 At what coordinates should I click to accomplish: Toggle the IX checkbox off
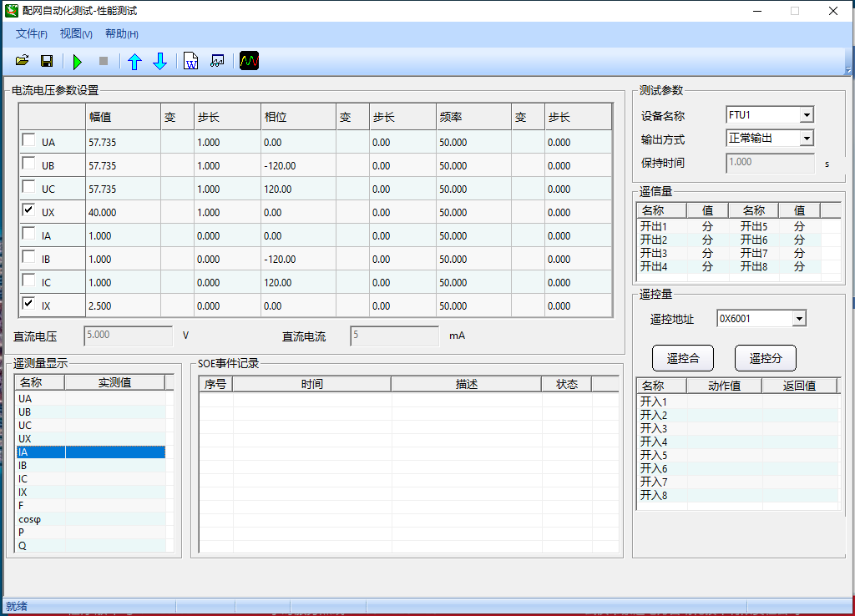tap(28, 305)
